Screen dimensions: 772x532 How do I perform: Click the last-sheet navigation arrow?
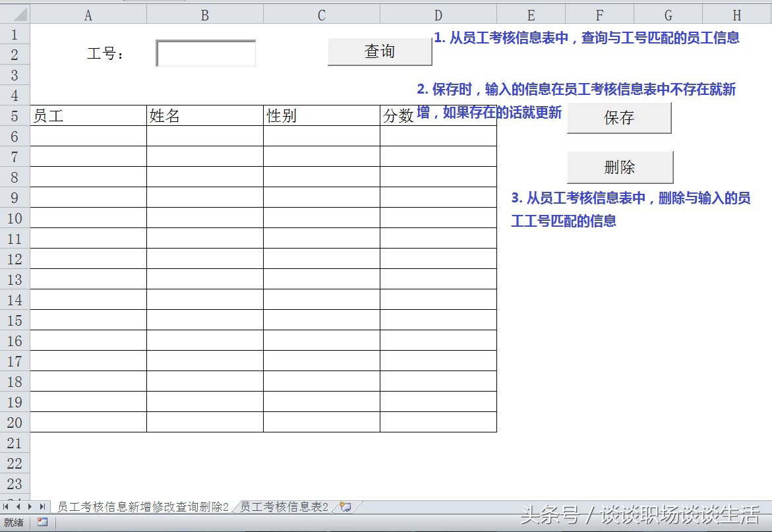[x=43, y=507]
